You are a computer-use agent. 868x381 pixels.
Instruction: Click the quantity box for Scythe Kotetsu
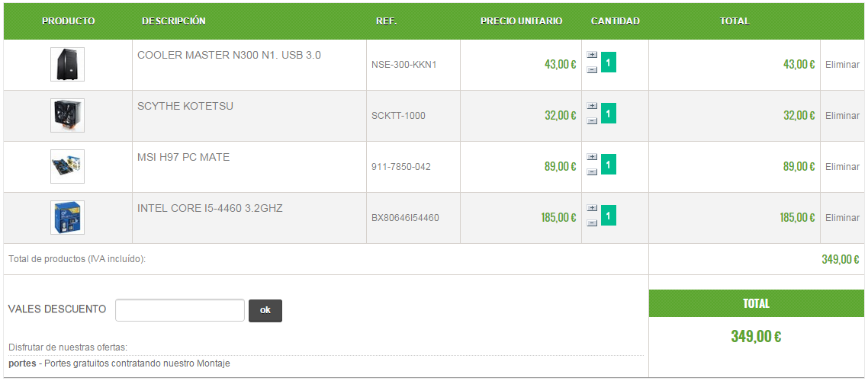[x=609, y=114]
